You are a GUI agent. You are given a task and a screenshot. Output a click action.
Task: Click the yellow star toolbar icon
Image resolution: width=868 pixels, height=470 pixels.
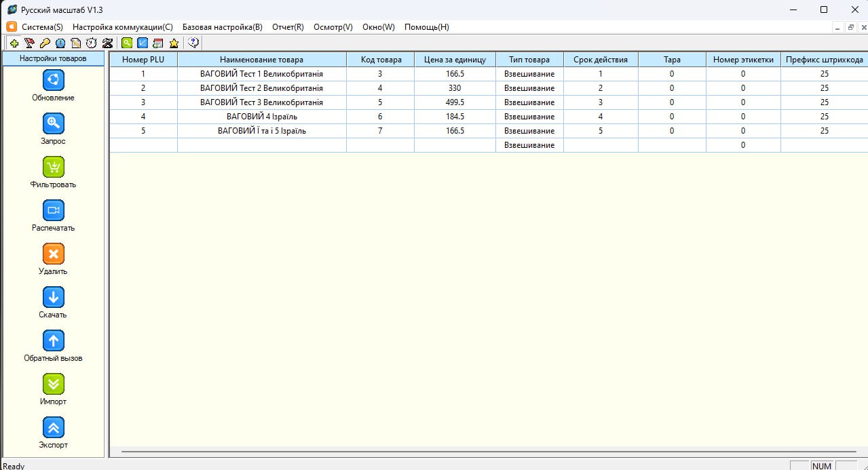(x=174, y=43)
